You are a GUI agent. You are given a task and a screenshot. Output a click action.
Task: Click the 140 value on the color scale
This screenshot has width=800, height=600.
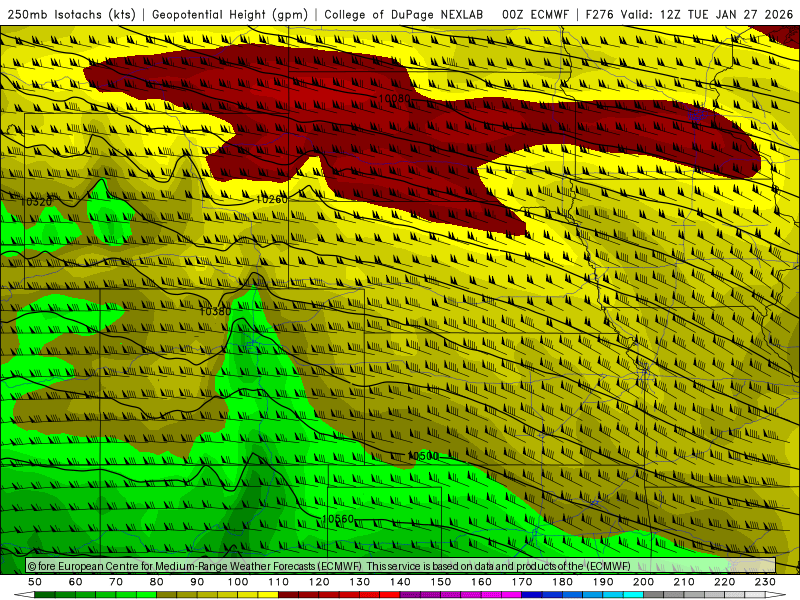[400, 582]
